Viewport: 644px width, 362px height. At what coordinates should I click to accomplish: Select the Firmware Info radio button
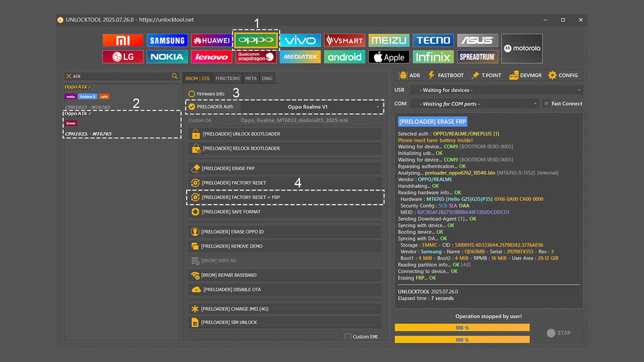point(192,94)
